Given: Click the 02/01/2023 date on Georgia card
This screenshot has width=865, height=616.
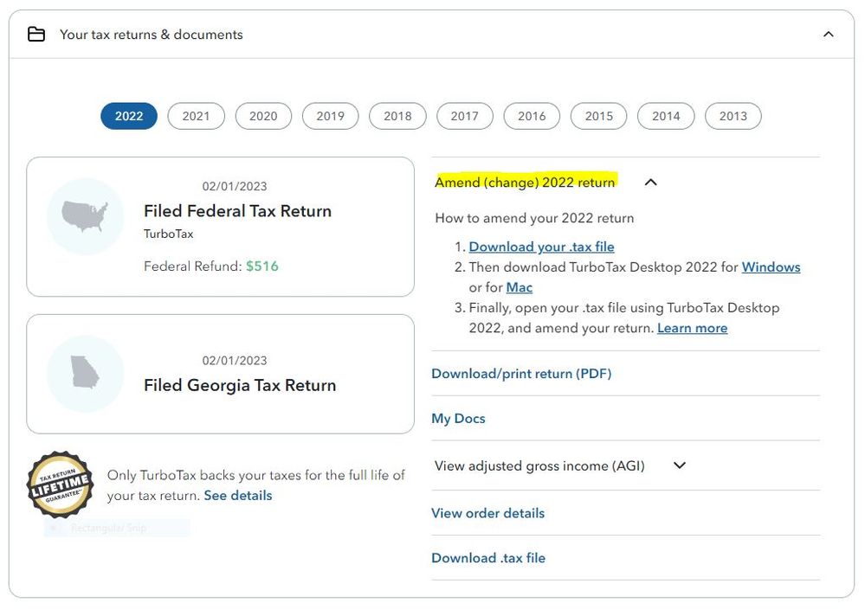Looking at the screenshot, I should click(x=235, y=361).
